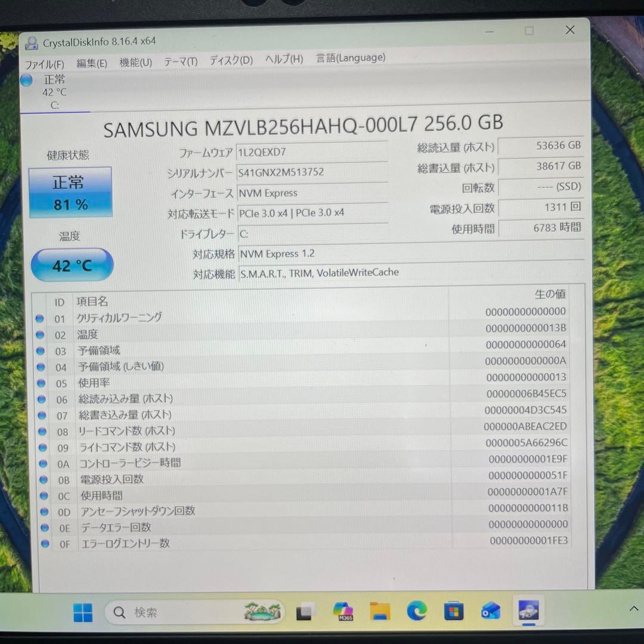
Task: Click power on hours value 6783 時間
Action: click(x=541, y=228)
